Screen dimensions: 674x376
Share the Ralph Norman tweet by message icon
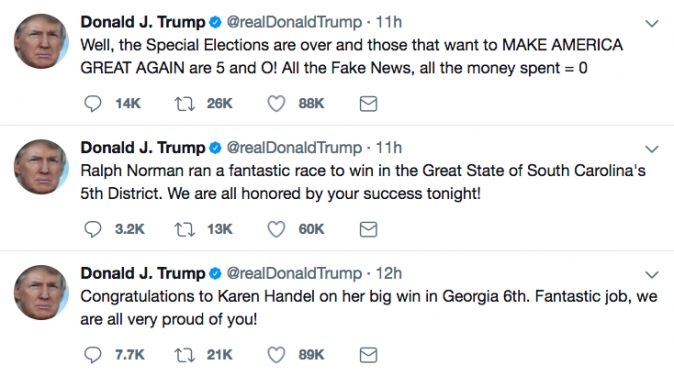pos(368,229)
